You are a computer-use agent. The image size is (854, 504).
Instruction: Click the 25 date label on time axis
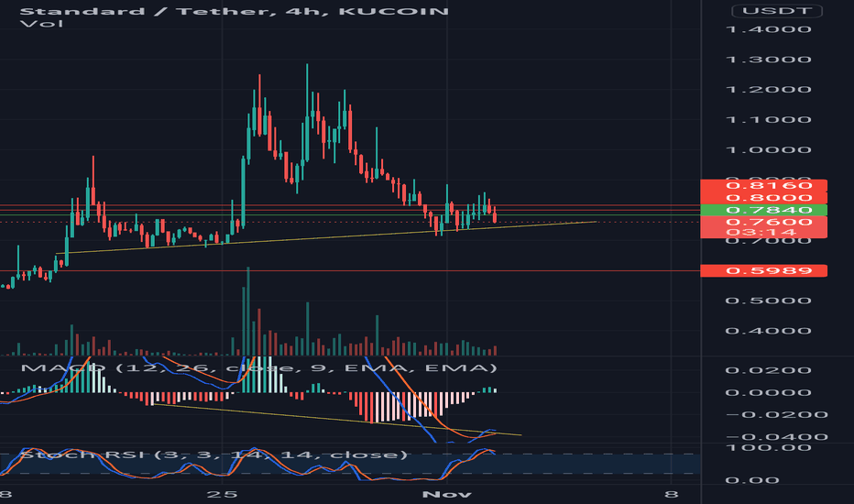[223, 494]
